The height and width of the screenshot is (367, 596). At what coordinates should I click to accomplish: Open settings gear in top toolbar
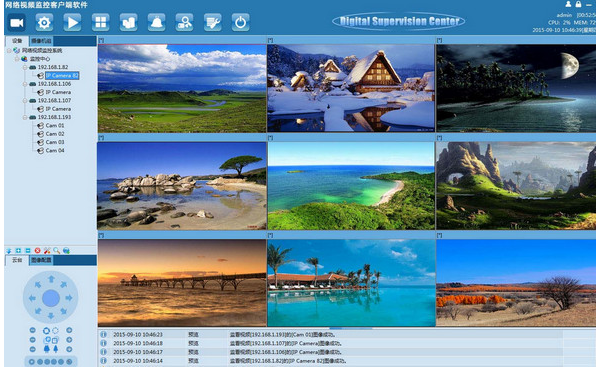44,23
